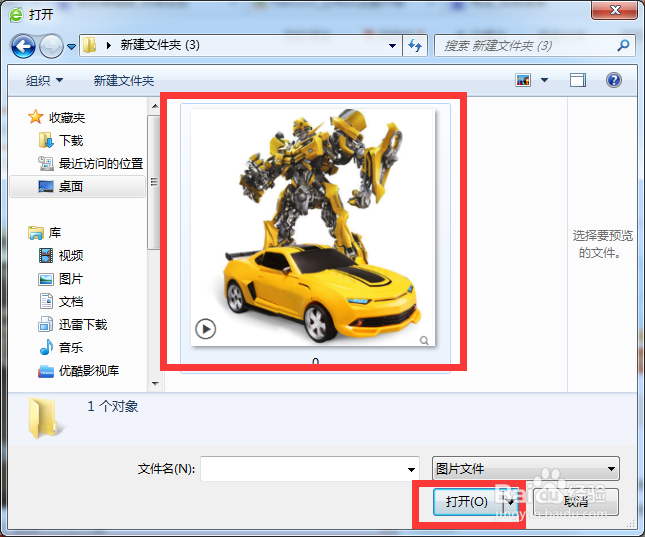Expand the address bar history dropdown
This screenshot has width=645, height=537.
coord(392,46)
